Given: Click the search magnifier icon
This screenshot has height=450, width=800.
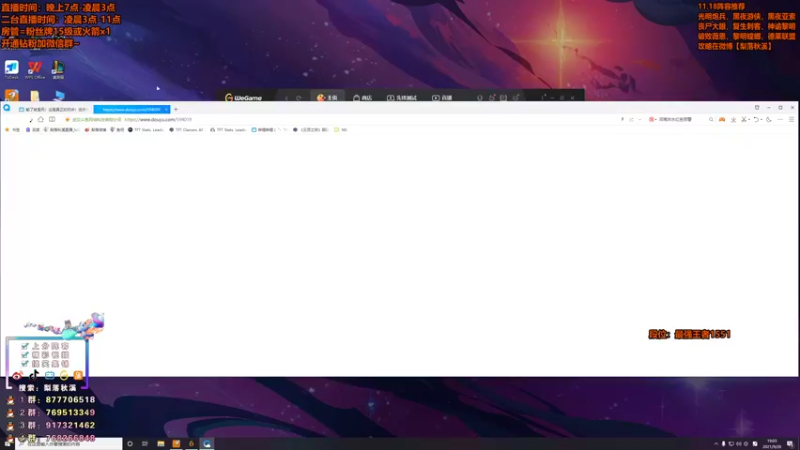Looking at the screenshot, I should [x=711, y=119].
